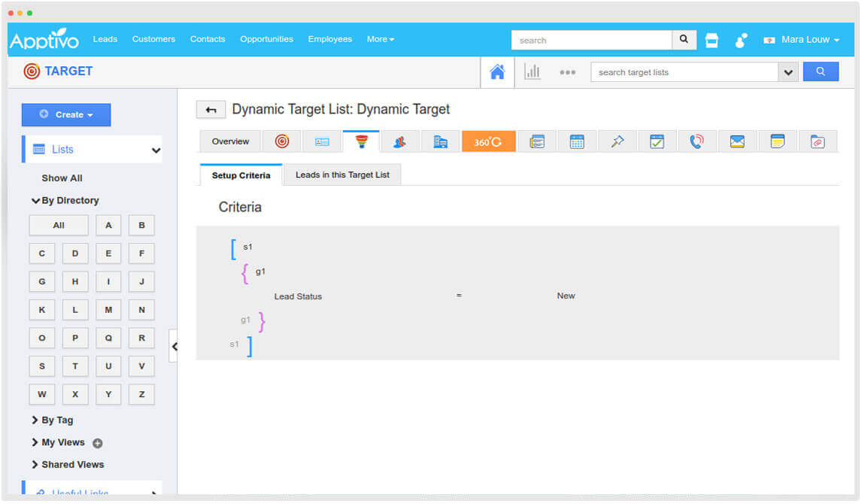Click the back arrow button
865x504 pixels.
click(x=211, y=110)
